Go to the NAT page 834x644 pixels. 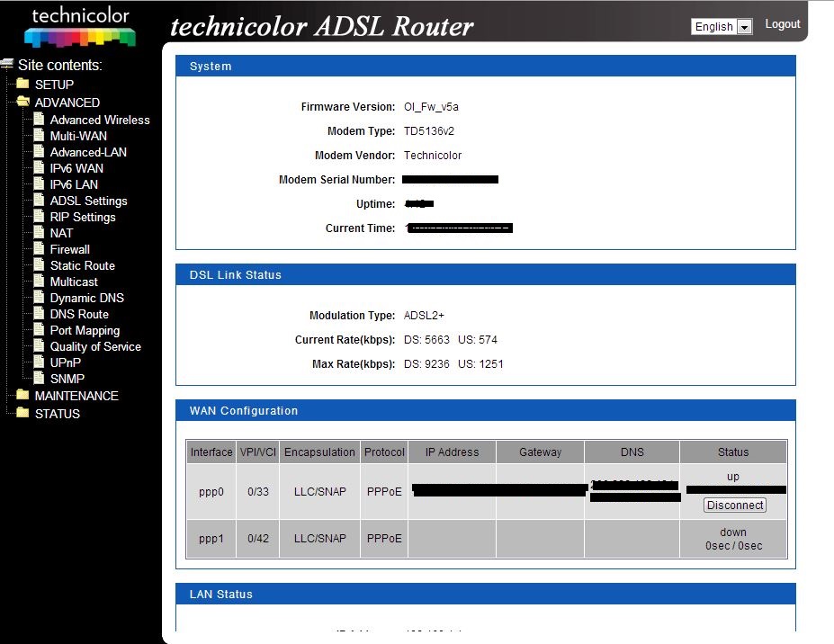point(61,234)
